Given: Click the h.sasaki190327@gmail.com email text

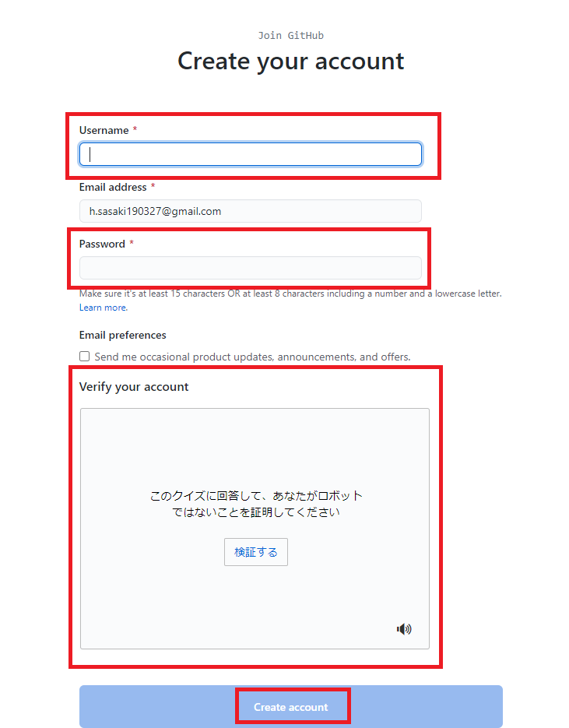Looking at the screenshot, I should [155, 211].
